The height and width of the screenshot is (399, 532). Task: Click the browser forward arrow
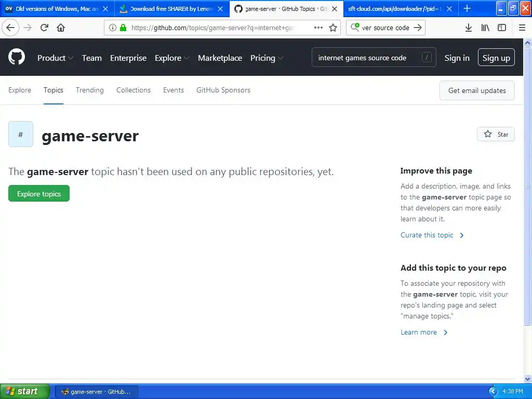coord(28,28)
